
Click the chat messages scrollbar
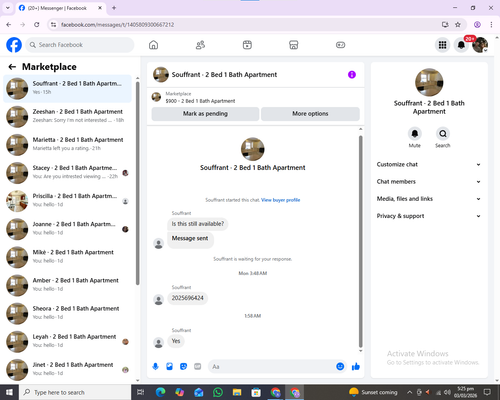coord(360,241)
